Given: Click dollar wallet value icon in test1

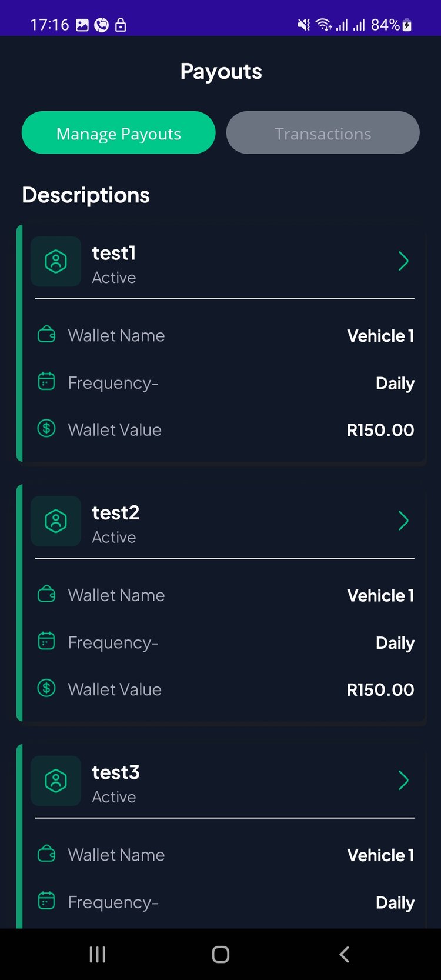Looking at the screenshot, I should (x=46, y=428).
